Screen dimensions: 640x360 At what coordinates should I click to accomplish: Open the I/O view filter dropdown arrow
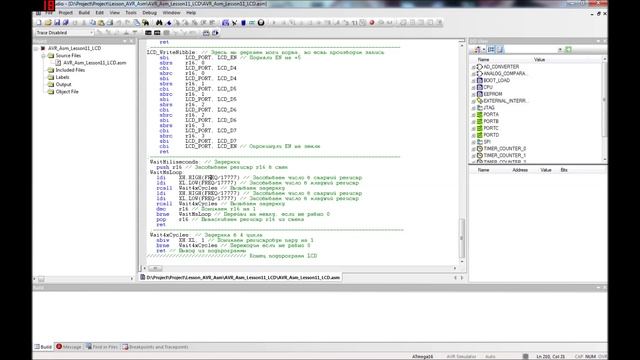560,50
